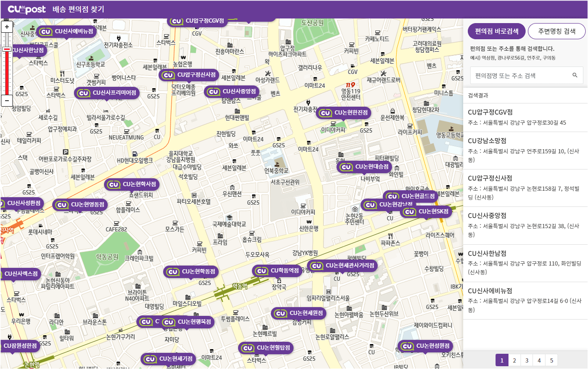Click the CU논현학사점 map marker

[x=132, y=185]
